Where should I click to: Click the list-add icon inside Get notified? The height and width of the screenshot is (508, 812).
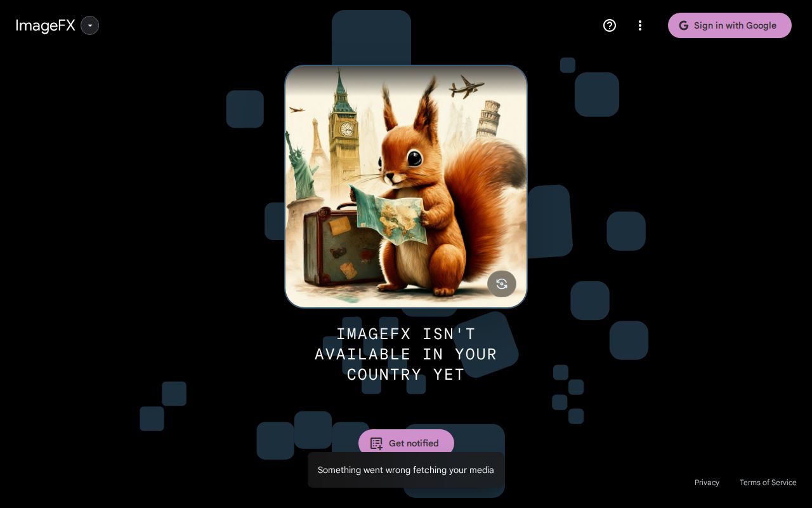point(377,443)
